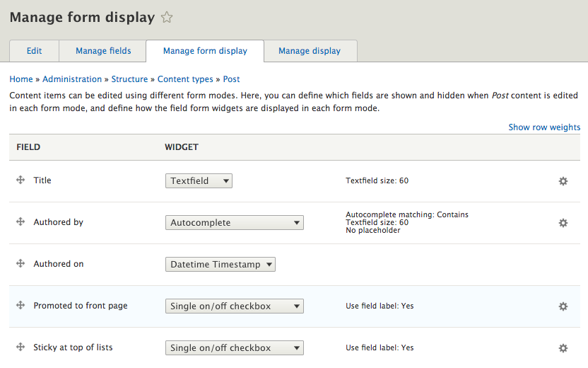The height and width of the screenshot is (368, 588).
Task: Go to the Edit tab
Action: [x=34, y=51]
